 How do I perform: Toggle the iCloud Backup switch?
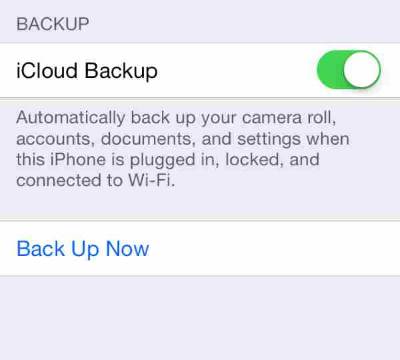[x=349, y=70]
